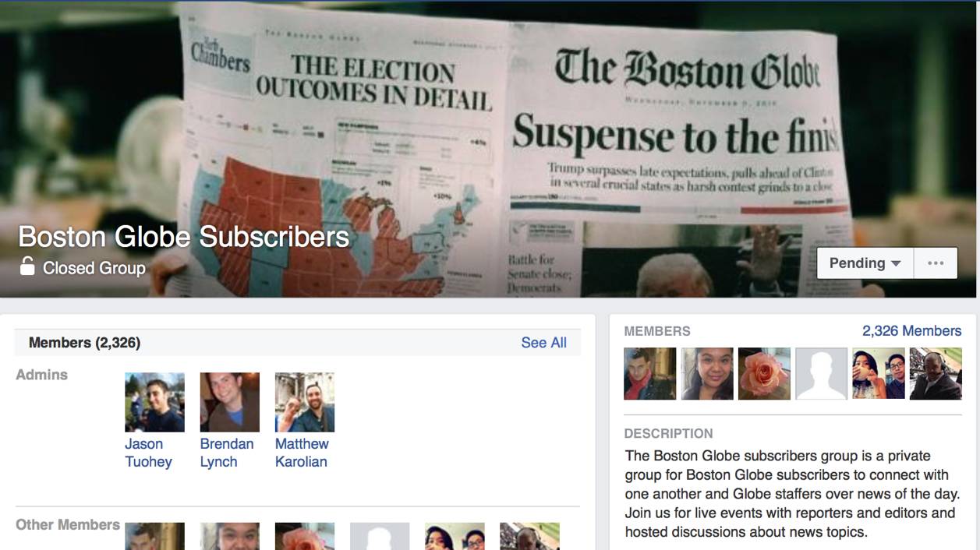Open the Pending request dropdown
Viewport: 980px width, 550px height.
[x=865, y=263]
